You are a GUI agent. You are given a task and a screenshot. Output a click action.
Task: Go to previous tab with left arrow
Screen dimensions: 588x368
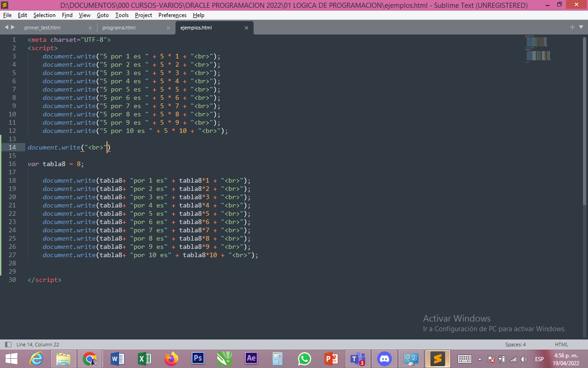pyautogui.click(x=6, y=27)
